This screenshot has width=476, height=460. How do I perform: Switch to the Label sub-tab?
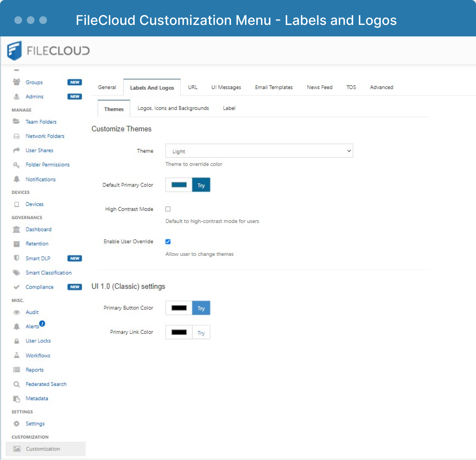click(x=229, y=108)
